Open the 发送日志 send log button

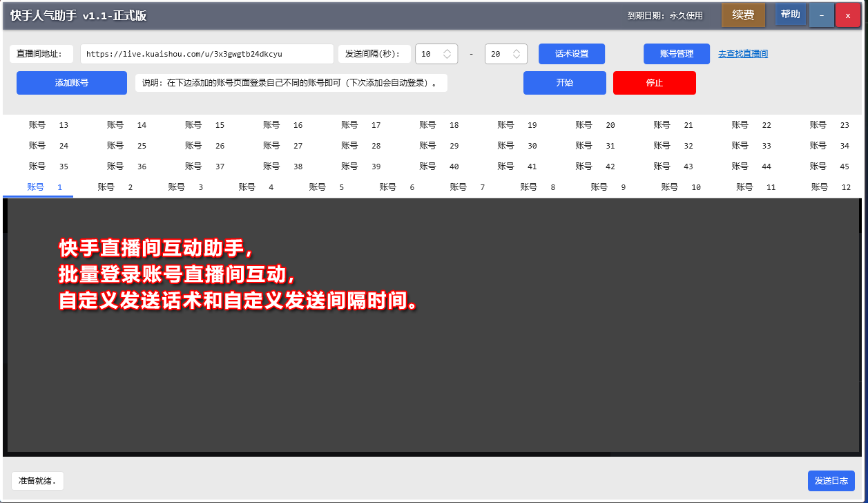(831, 481)
